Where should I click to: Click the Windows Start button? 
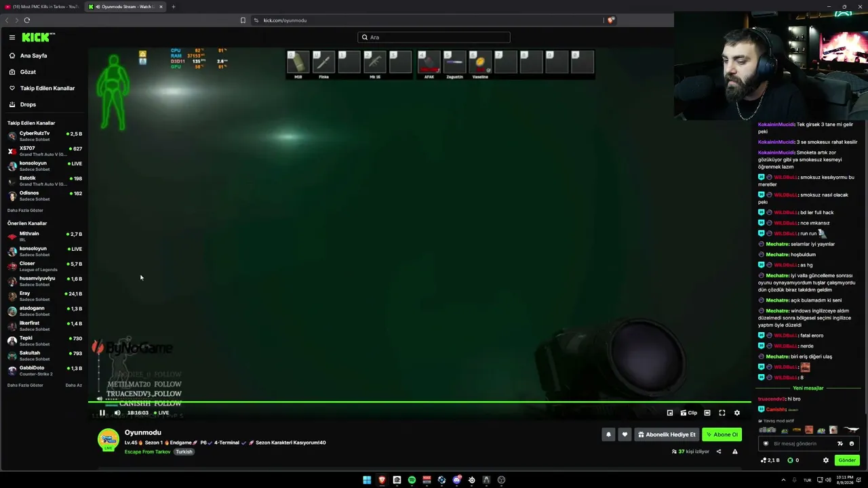coord(367,480)
